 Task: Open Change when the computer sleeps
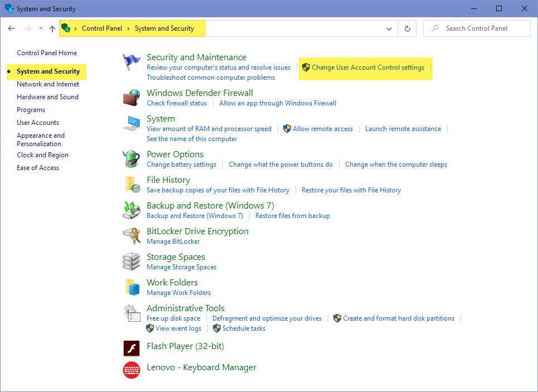point(396,164)
